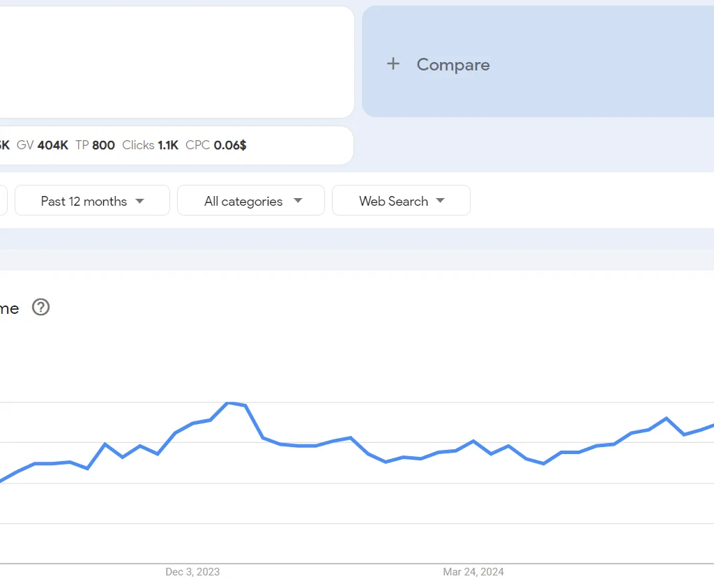Screen dimensions: 714x588
Task: Click the metrics stats bar
Action: [174, 145]
